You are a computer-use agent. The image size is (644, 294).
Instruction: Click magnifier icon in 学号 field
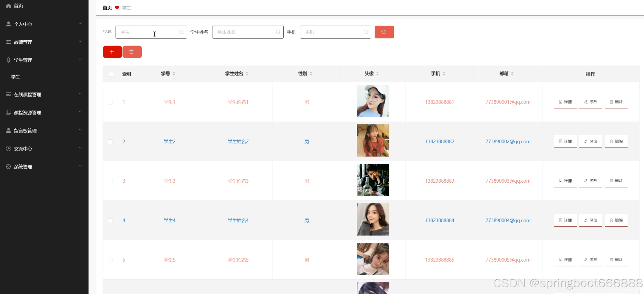pos(182,32)
